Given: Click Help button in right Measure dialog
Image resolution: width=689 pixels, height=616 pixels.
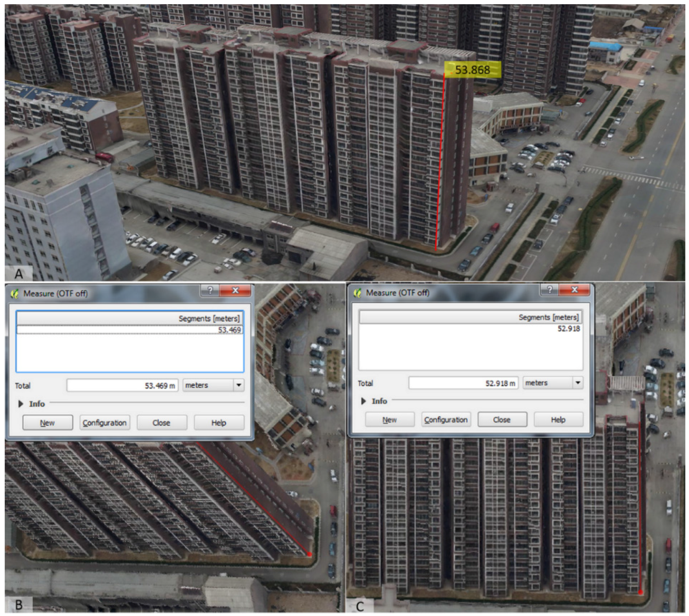Looking at the screenshot, I should click(x=558, y=419).
